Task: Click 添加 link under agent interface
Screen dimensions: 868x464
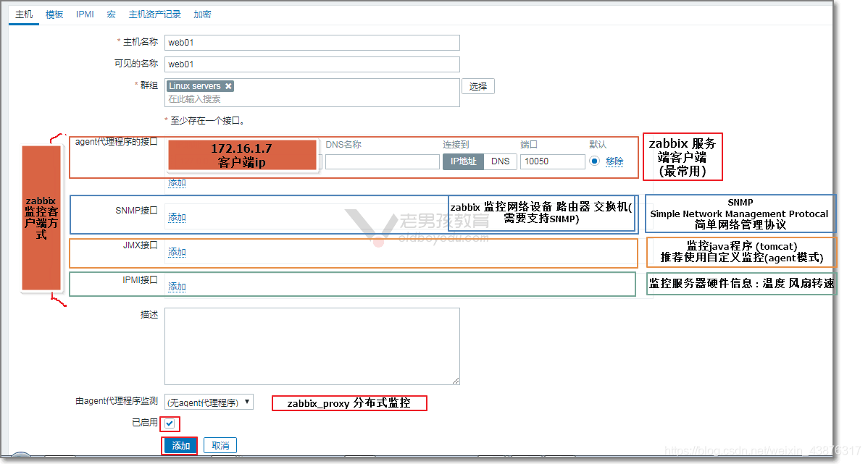Action: [x=177, y=183]
